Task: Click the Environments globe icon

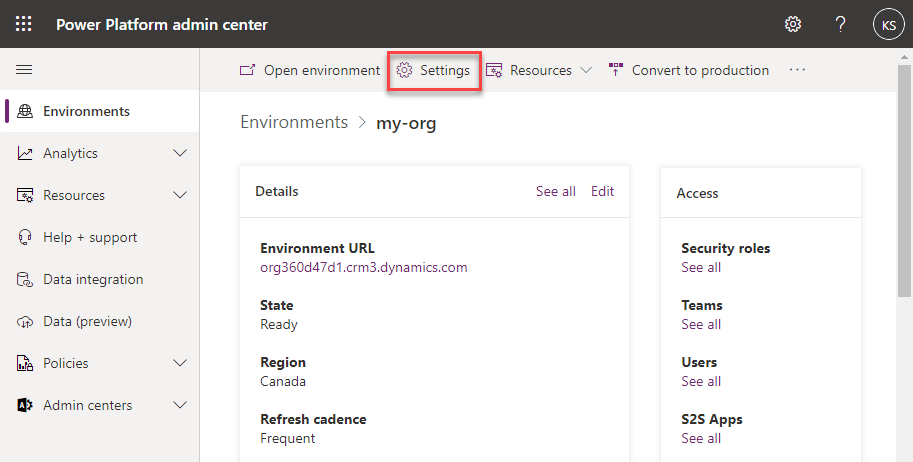Action: [x=24, y=111]
